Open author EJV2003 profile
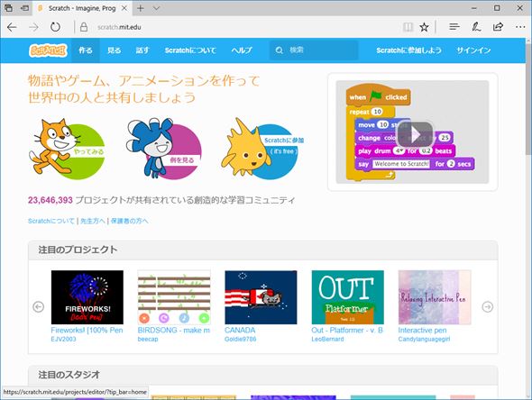 [x=63, y=339]
